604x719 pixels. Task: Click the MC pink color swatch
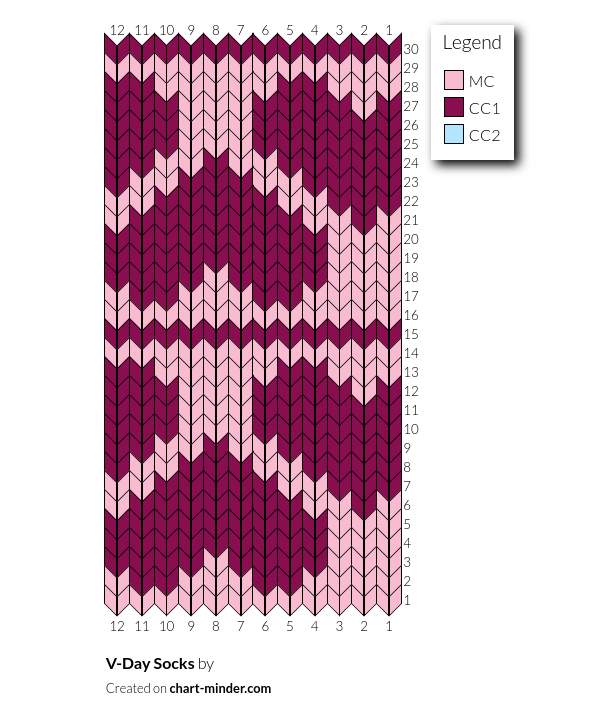click(454, 80)
